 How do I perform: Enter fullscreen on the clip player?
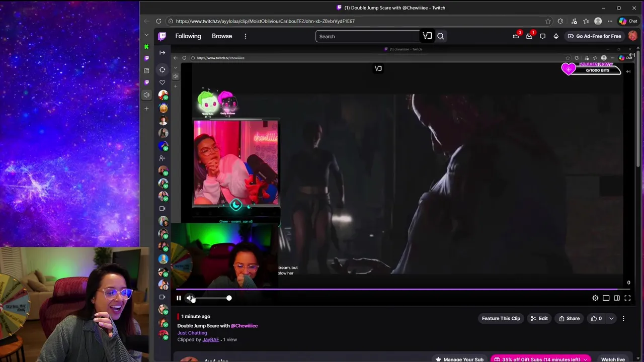click(x=627, y=298)
